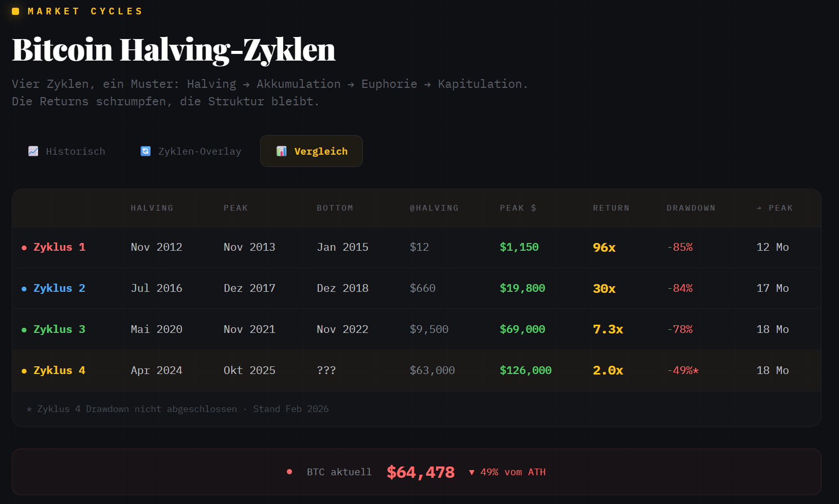839x504 pixels.
Task: Click the RETURN column header
Action: coord(611,208)
